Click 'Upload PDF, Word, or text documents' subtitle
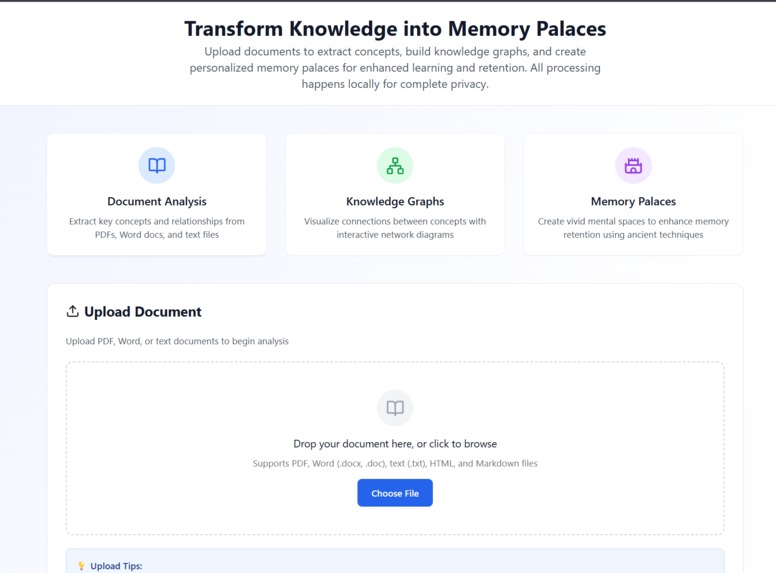 tap(177, 341)
